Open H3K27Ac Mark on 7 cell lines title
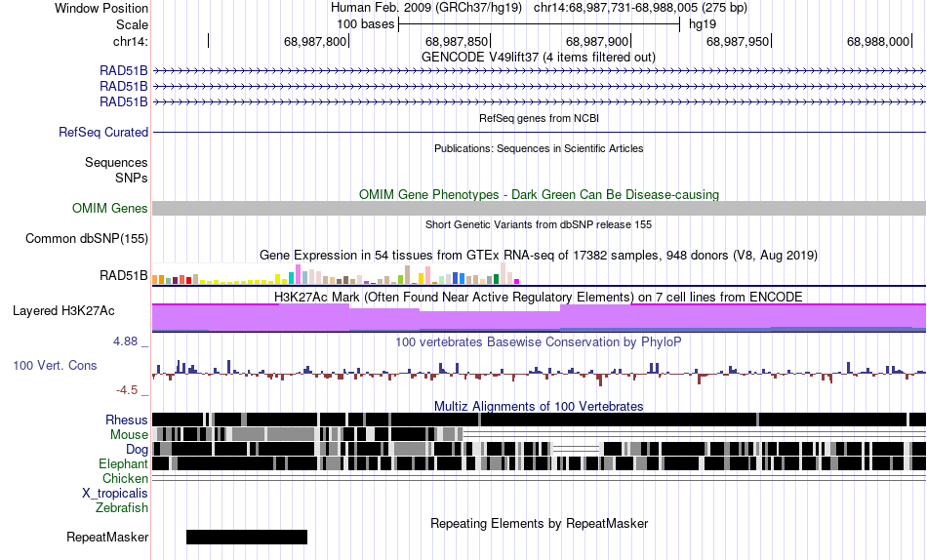This screenshot has width=927, height=560. point(539,297)
